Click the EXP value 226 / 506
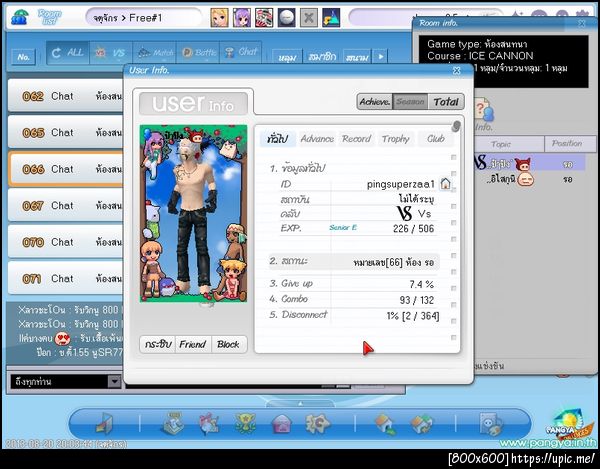This screenshot has height=469, width=600. point(413,229)
